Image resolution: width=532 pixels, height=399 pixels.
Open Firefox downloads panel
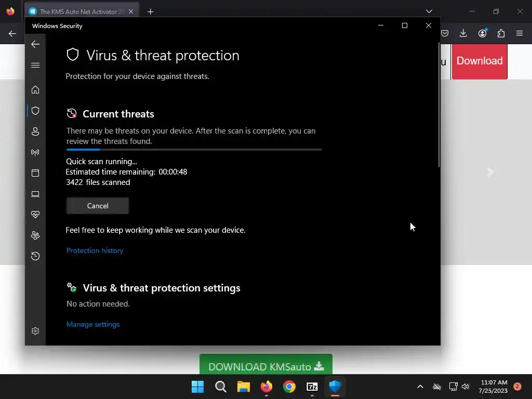463,33
